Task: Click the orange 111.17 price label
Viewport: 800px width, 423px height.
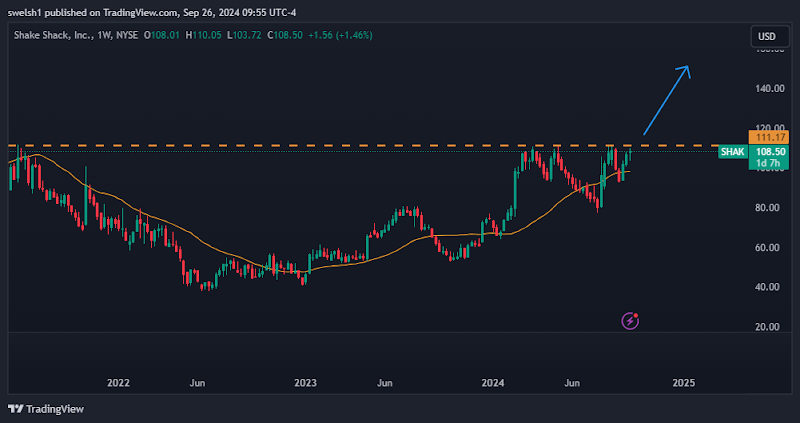Action: pyautogui.click(x=768, y=137)
